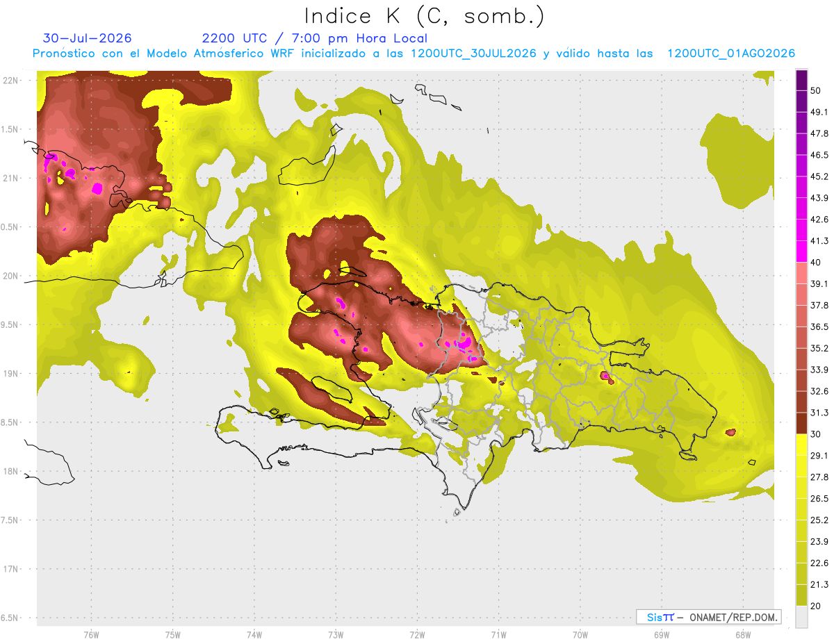The width and height of the screenshot is (834, 644).
Task: Click the chart title "Indice K (C, somb.)"
Action: (x=424, y=16)
